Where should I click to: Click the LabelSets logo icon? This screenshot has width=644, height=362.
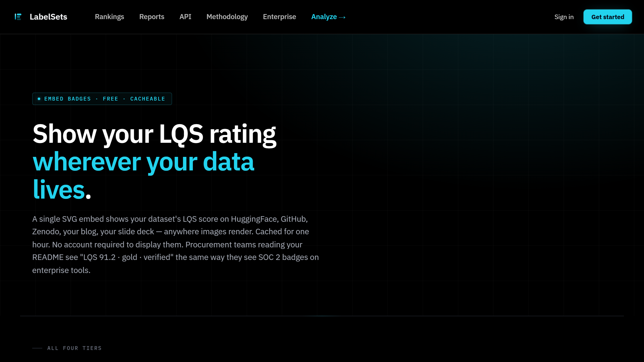(18, 17)
